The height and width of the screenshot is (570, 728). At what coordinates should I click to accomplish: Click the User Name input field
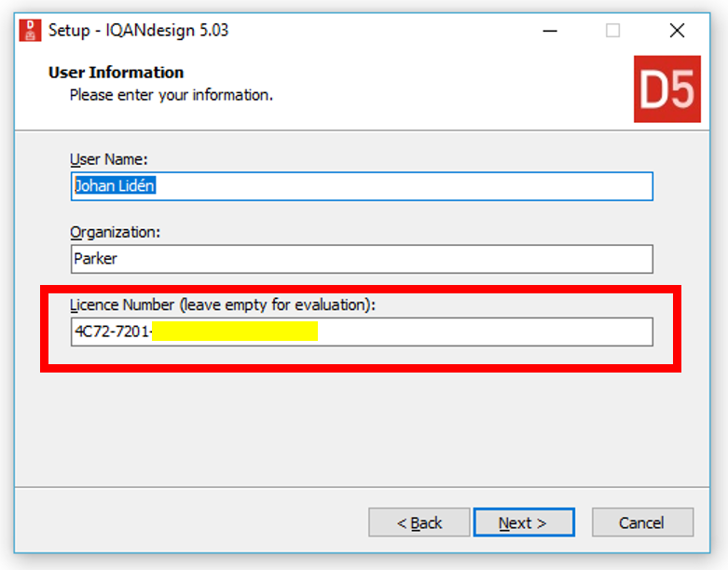coord(362,186)
